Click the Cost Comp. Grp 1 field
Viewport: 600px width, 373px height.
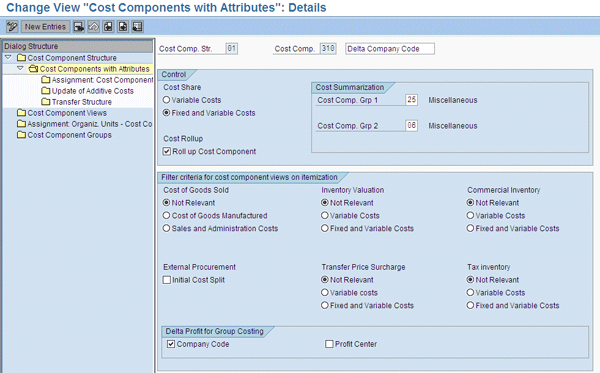coord(411,100)
